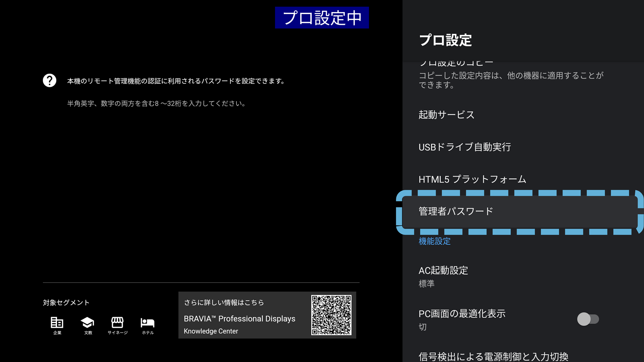Click the プロ設定中 status banner
This screenshot has width=644, height=362.
tap(322, 18)
